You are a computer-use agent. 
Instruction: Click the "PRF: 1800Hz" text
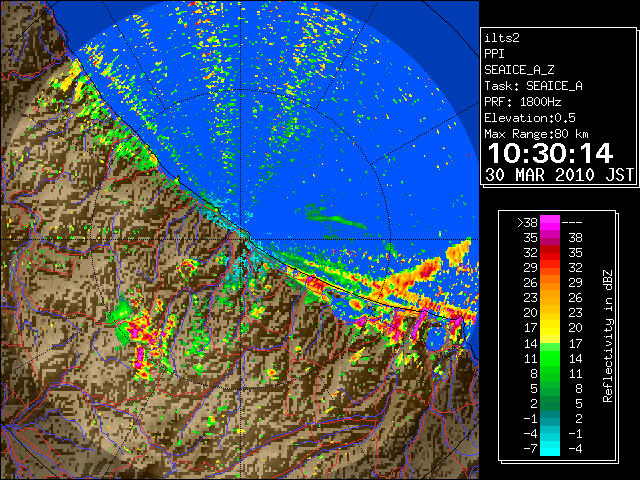[522, 102]
